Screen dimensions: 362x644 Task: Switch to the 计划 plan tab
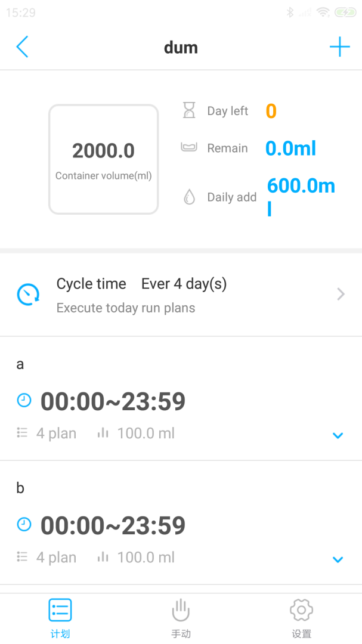click(60, 617)
